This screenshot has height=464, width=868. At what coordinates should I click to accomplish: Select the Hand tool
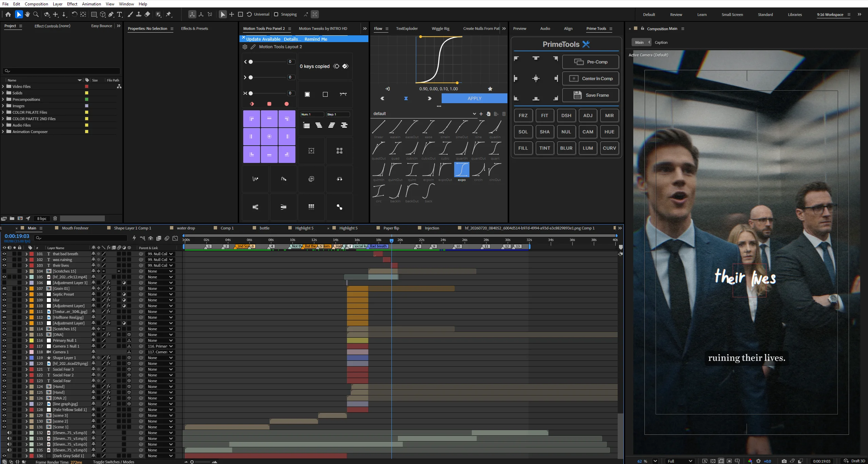coord(27,14)
